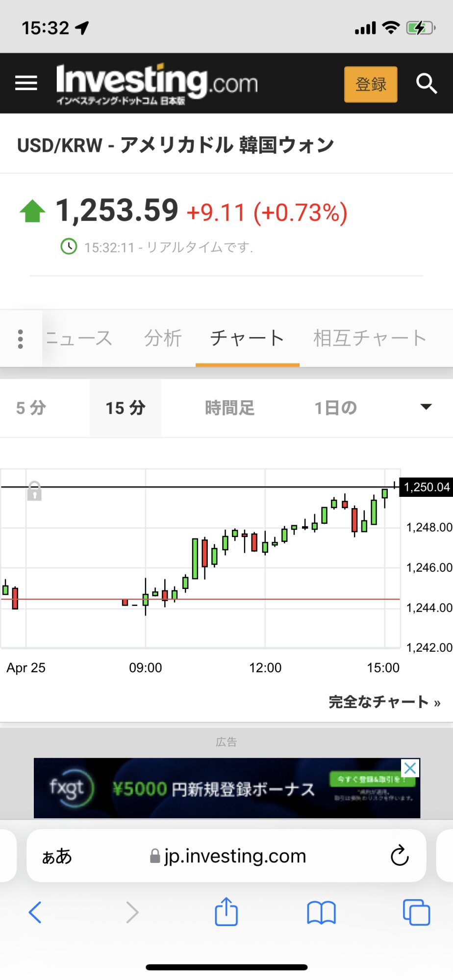Go back to previous page
The width and height of the screenshot is (453, 980).
pyautogui.click(x=35, y=912)
